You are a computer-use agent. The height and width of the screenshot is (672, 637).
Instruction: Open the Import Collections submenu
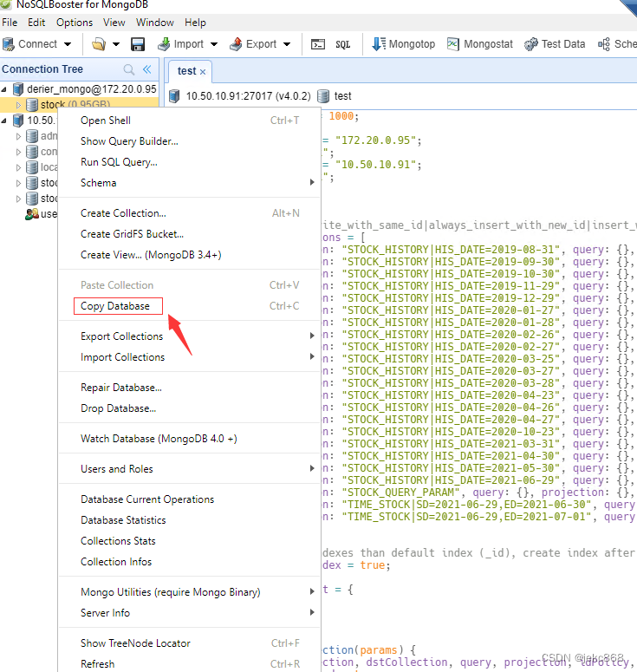(x=189, y=357)
